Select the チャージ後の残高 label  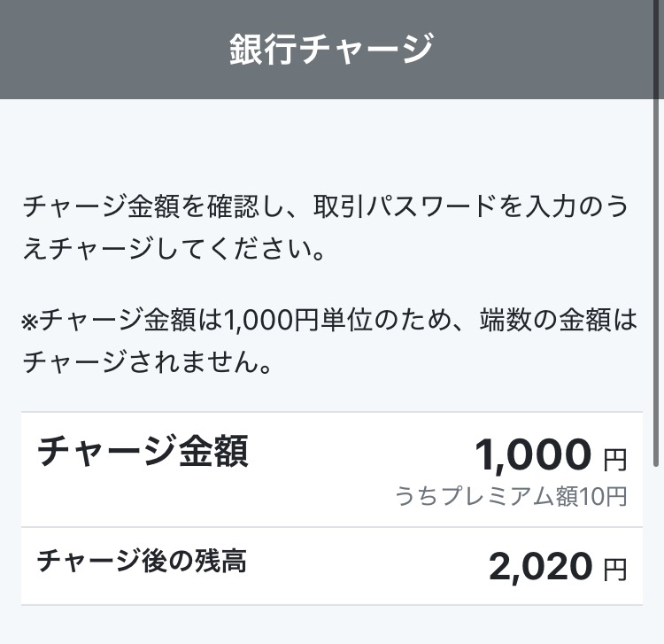(x=142, y=561)
